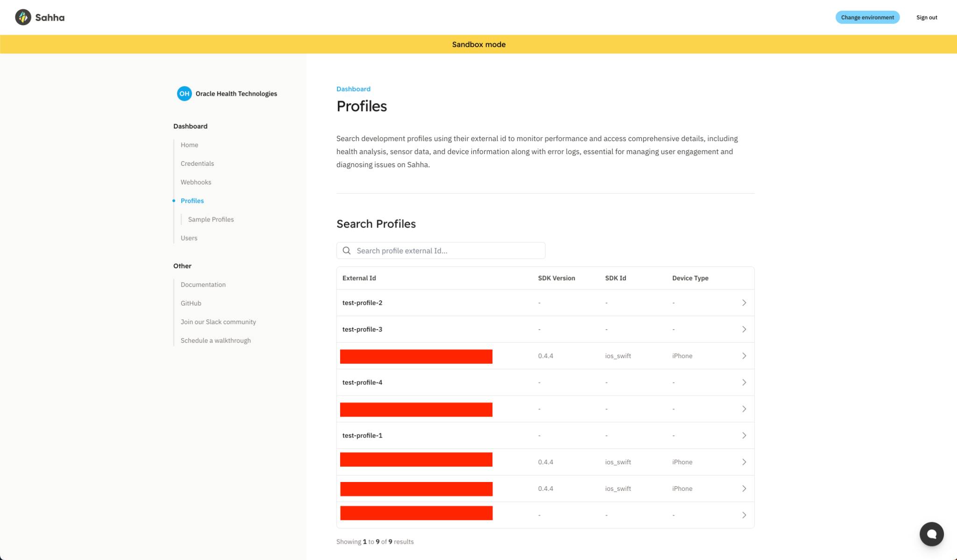Screen dimensions: 957x560
Task: Select the test-profile-3 row text
Action: (362, 329)
